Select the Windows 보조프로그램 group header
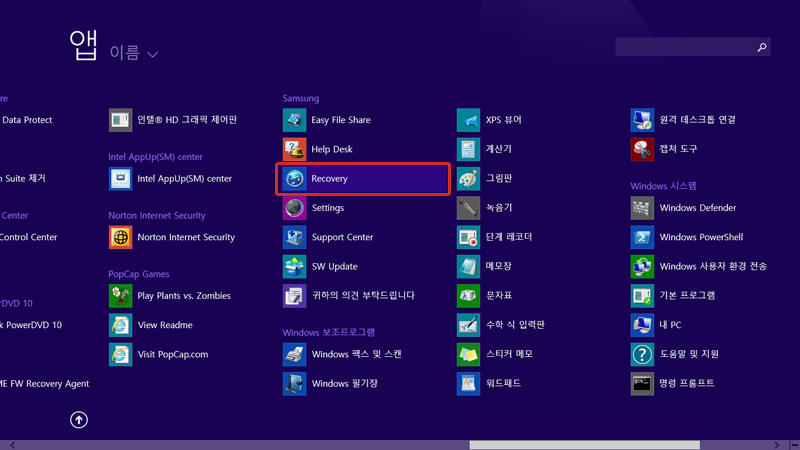 point(329,332)
